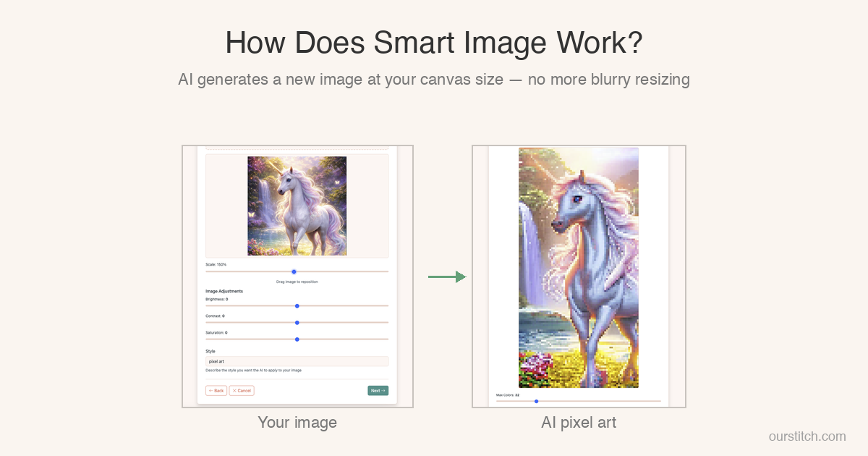Click the 'How Does Smart Image Work?' heading
Screen dimensions: 868x456
pos(434,43)
